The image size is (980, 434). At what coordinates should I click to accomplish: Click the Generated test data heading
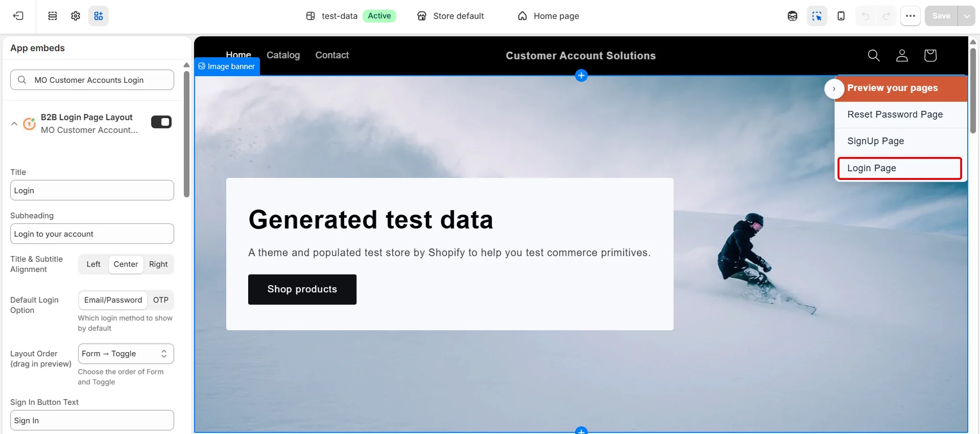click(371, 220)
